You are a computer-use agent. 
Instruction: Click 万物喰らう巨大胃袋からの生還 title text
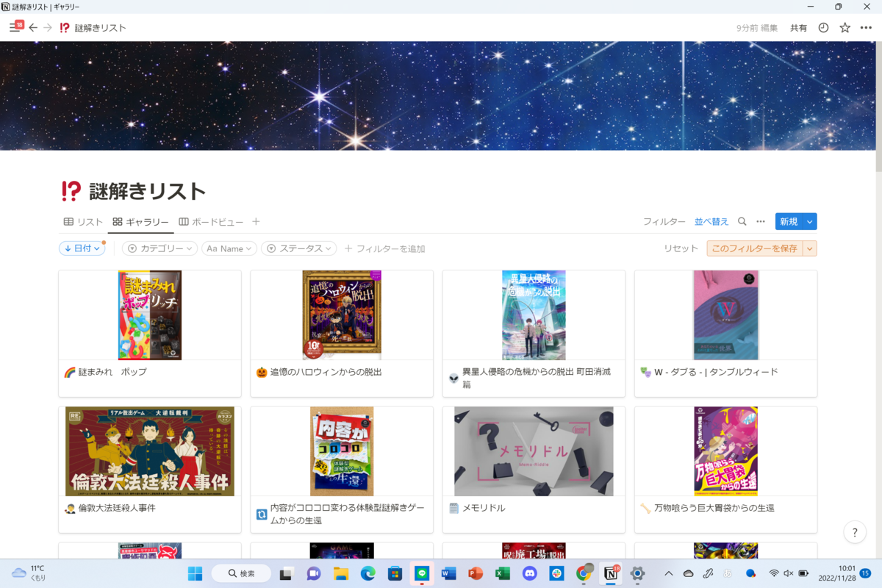(x=714, y=508)
